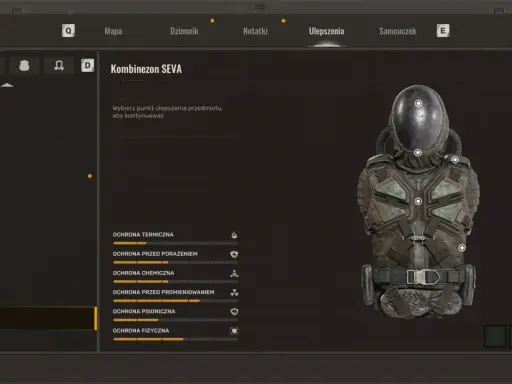Click the Ochrona Termiczna icon
Screen dimensions: 512x384
(x=234, y=235)
